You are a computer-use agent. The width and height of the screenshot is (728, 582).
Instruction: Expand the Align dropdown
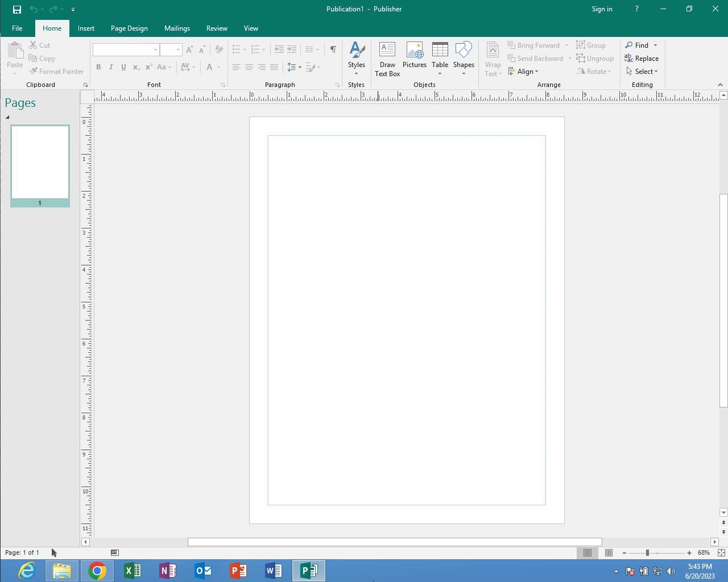click(524, 72)
